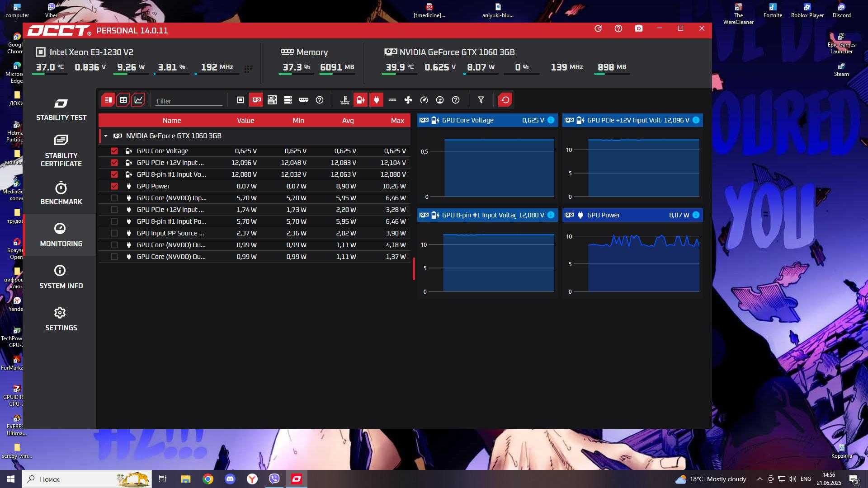
Task: Uncheck the GPU 8-pin #1 Input Voltage checkbox
Action: coord(114,174)
